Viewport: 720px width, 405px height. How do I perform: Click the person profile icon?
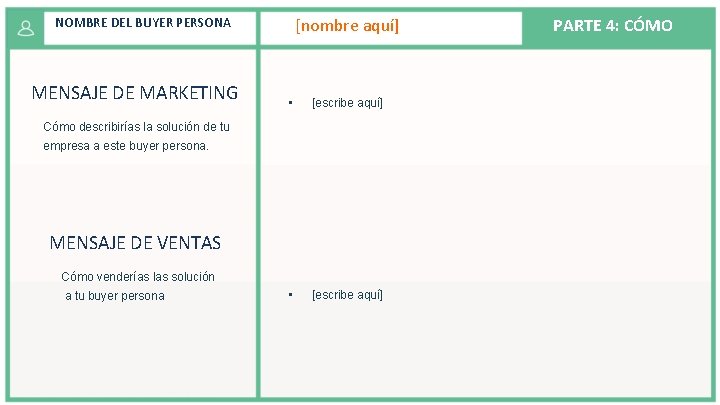(26, 28)
